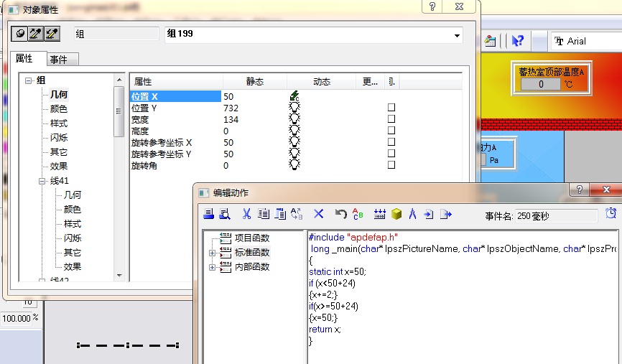The height and width of the screenshot is (364, 622).
Task: Click the bulb icon in 宽度 row
Action: click(294, 119)
